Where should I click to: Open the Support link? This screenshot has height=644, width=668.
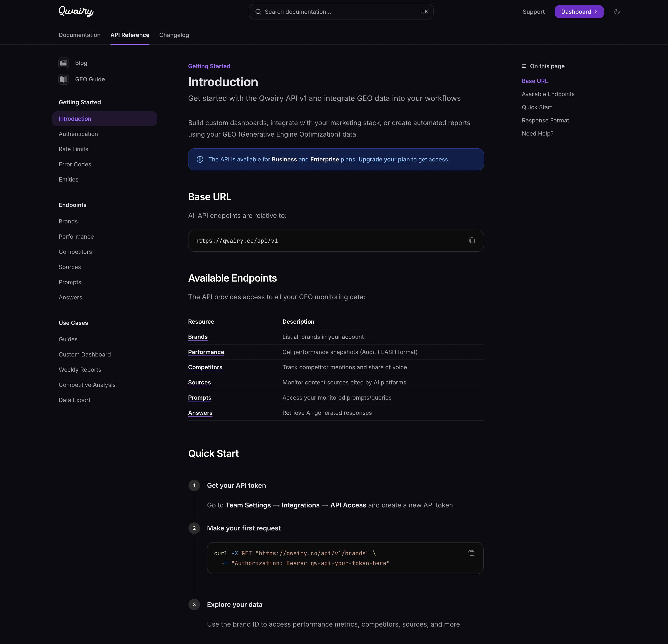pos(533,12)
